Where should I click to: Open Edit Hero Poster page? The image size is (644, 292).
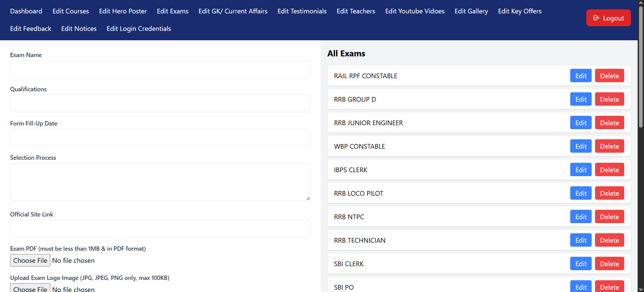123,11
